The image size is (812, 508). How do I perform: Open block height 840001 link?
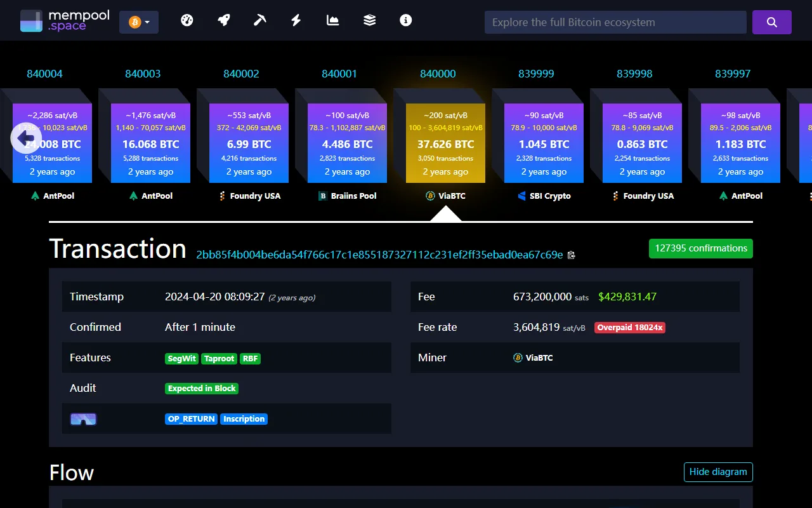pos(339,74)
